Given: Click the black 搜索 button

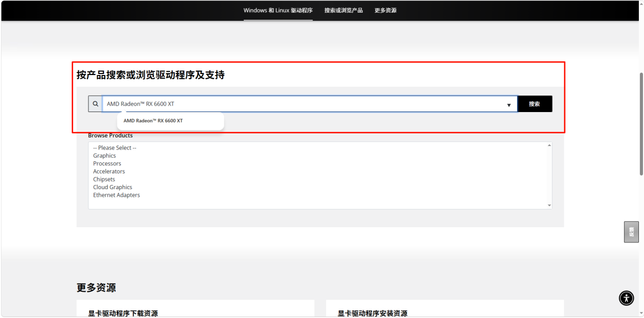Looking at the screenshot, I should (x=534, y=104).
